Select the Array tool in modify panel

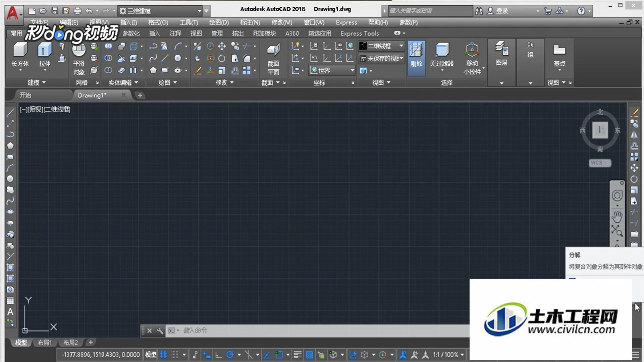coord(247,70)
